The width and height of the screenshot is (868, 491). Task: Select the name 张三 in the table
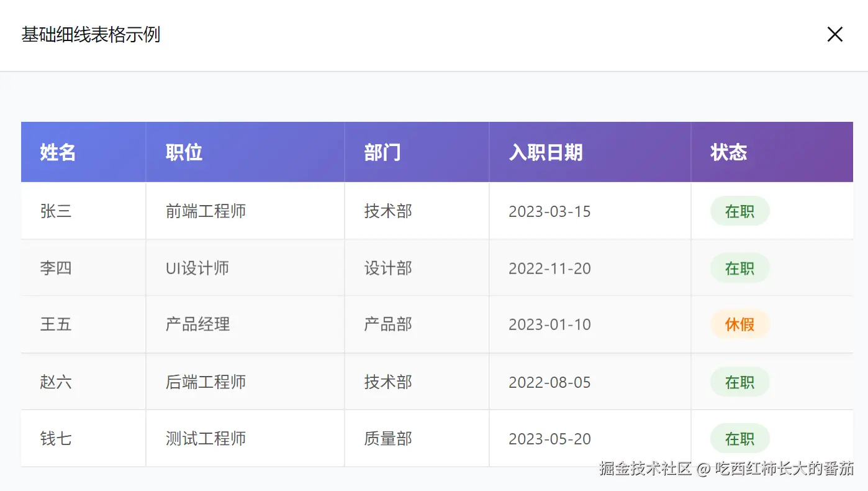[x=56, y=211]
